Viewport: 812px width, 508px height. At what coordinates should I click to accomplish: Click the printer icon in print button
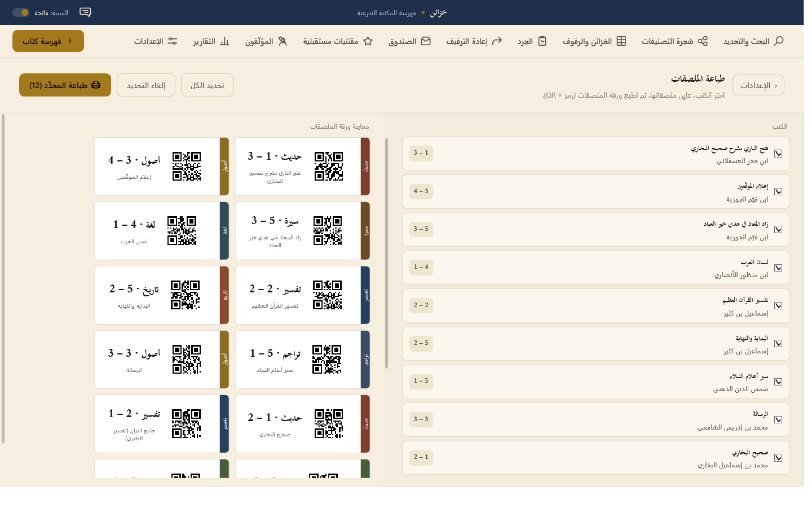(96, 85)
